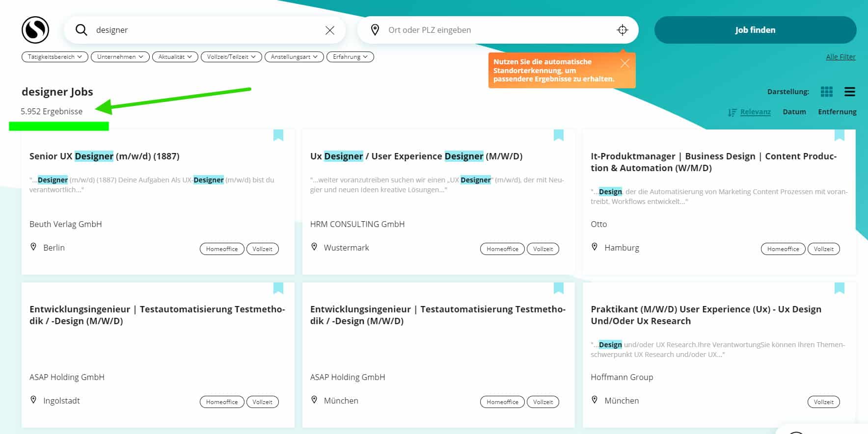Screen dimensions: 868x434
Task: Click the Job finden button
Action: coord(755,30)
